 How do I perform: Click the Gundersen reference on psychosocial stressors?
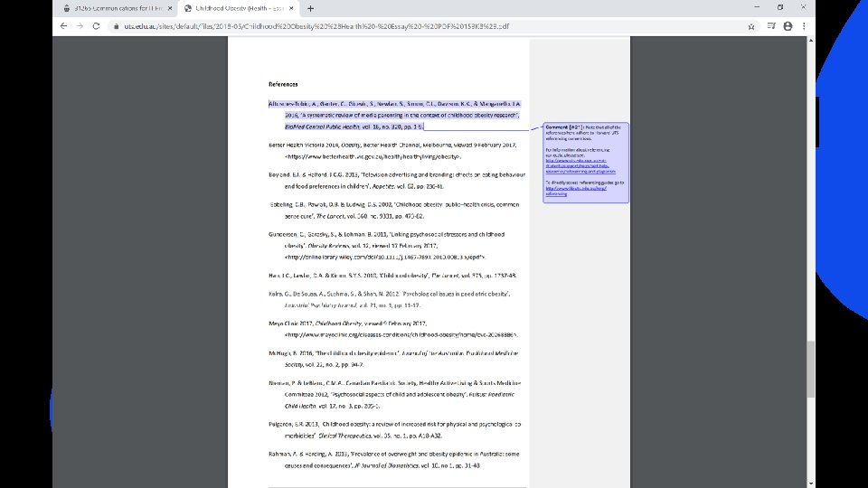[x=386, y=246]
